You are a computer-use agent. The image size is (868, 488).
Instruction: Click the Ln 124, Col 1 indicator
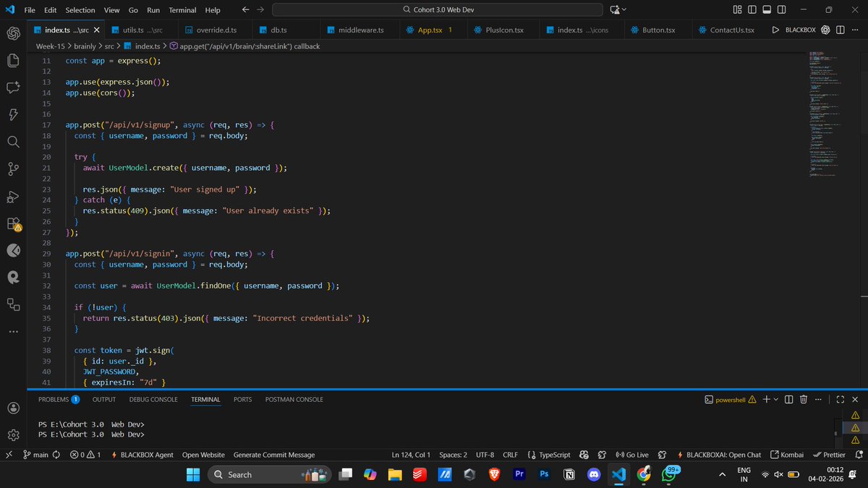click(x=411, y=455)
